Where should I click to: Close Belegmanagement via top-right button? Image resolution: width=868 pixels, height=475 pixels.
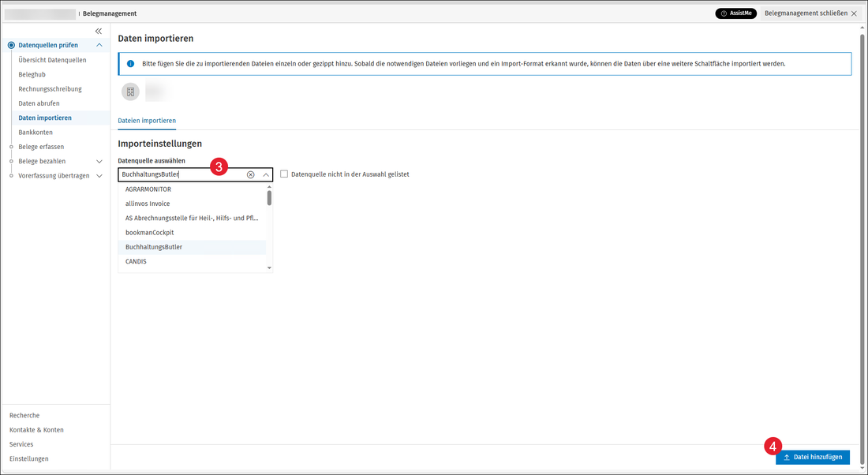click(x=810, y=13)
